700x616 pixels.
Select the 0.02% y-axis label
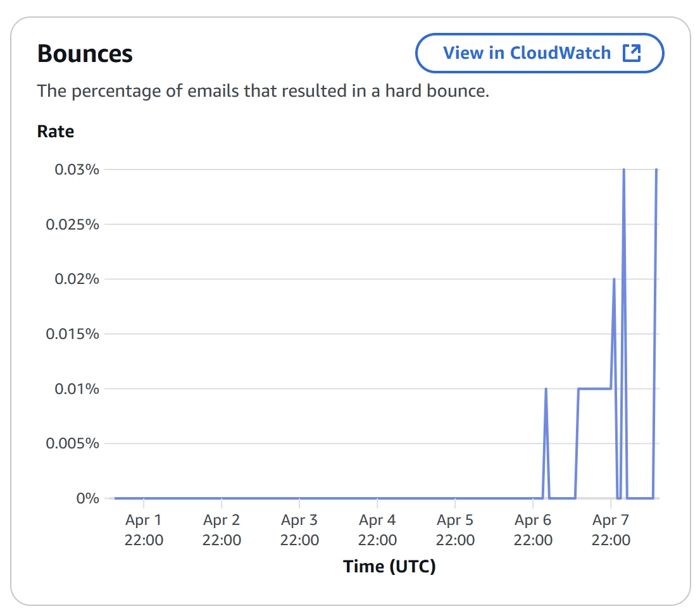click(x=76, y=279)
